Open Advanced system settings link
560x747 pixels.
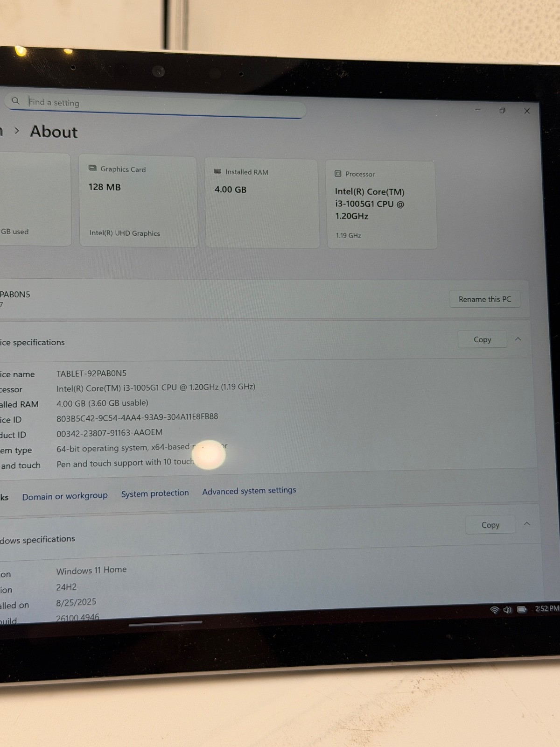[249, 491]
